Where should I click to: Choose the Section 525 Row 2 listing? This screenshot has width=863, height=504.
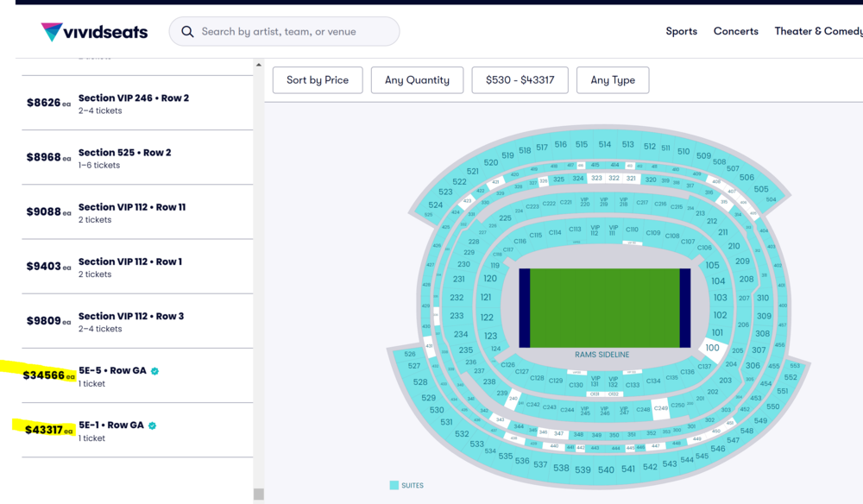(x=129, y=158)
